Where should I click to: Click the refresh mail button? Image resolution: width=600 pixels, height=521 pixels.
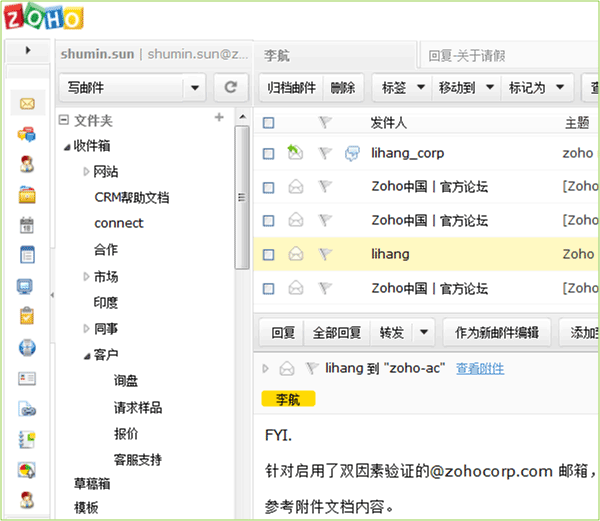coord(231,88)
